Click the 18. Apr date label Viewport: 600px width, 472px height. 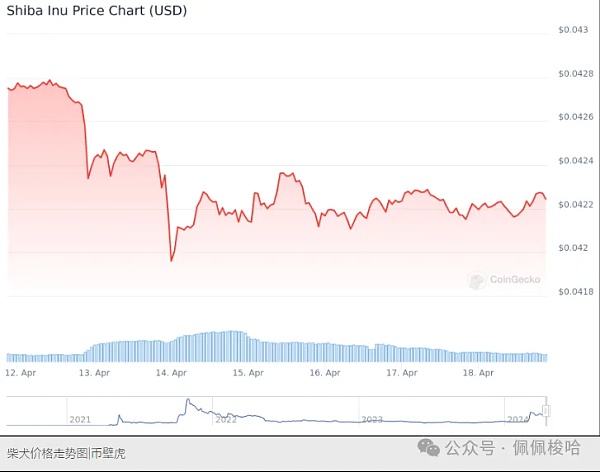coord(479,372)
